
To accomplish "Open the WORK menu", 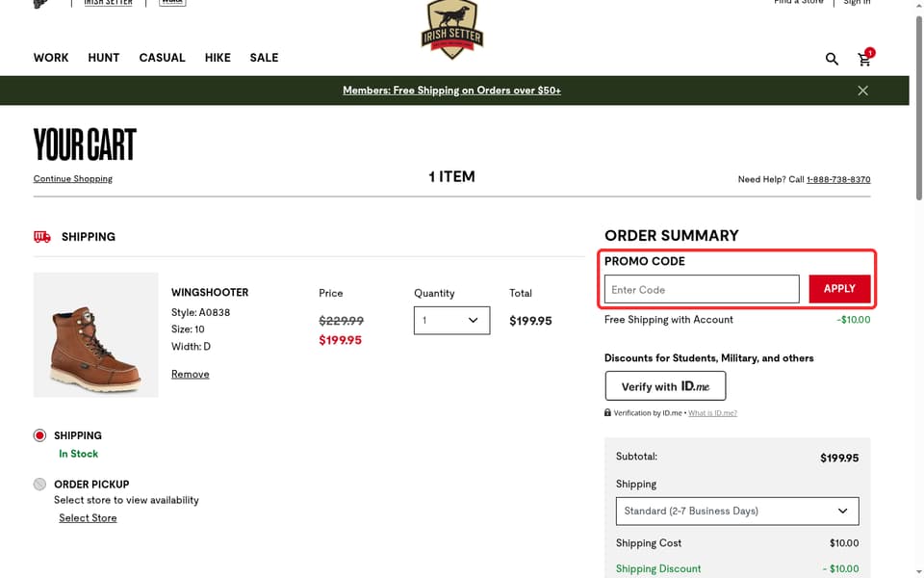I will [51, 58].
